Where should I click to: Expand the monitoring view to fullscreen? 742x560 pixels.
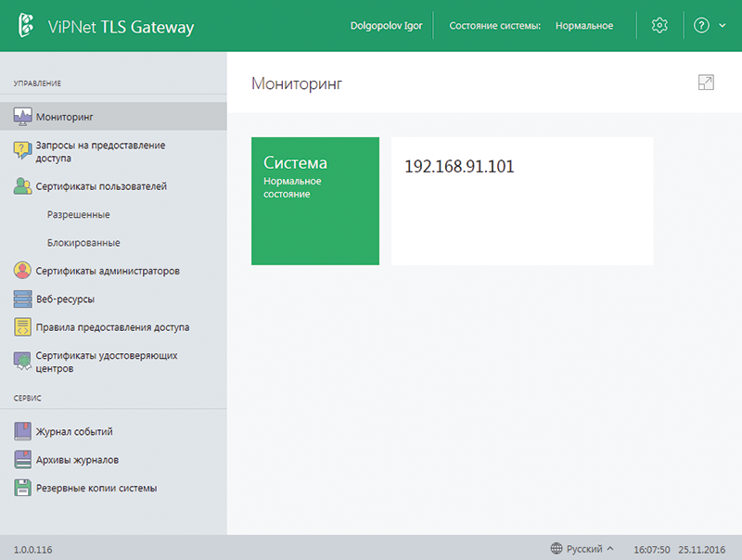tap(706, 83)
